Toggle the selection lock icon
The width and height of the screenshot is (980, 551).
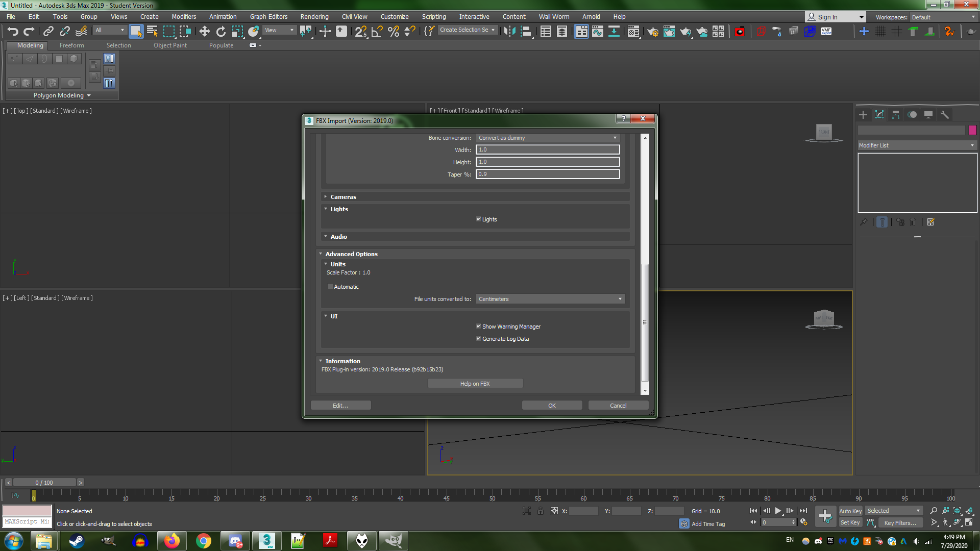tap(541, 511)
